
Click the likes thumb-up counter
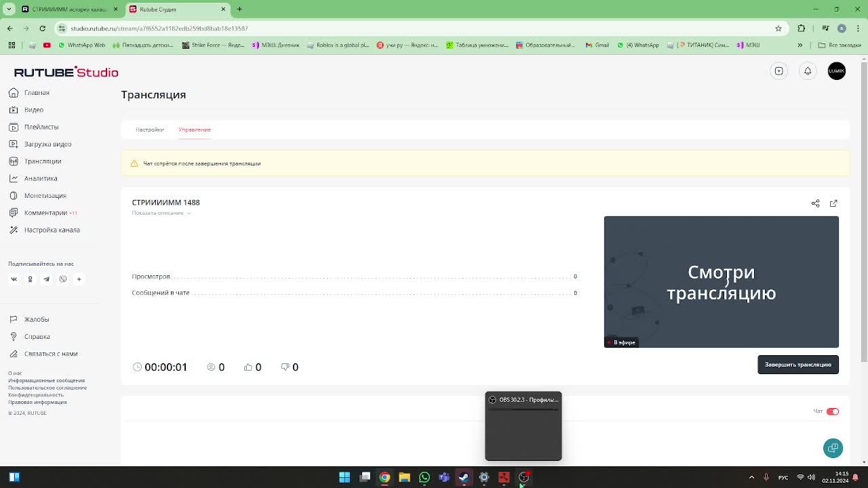[252, 367]
